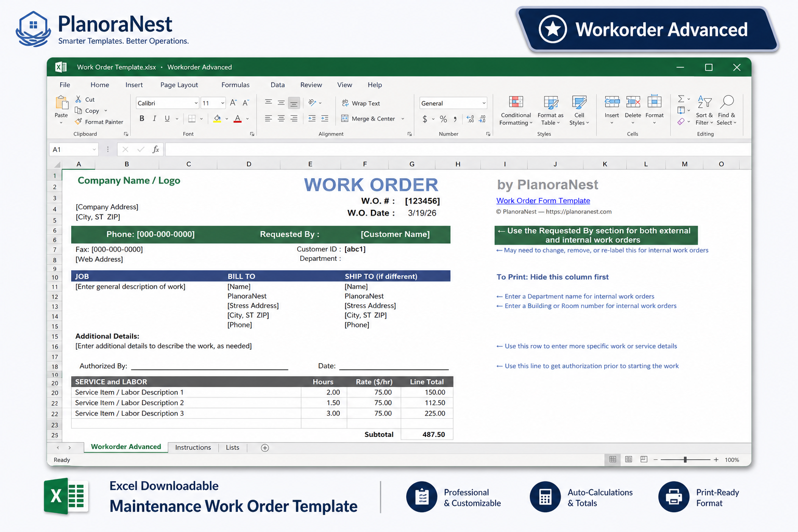Open Format as Table gallery
The image size is (798, 532).
550,111
